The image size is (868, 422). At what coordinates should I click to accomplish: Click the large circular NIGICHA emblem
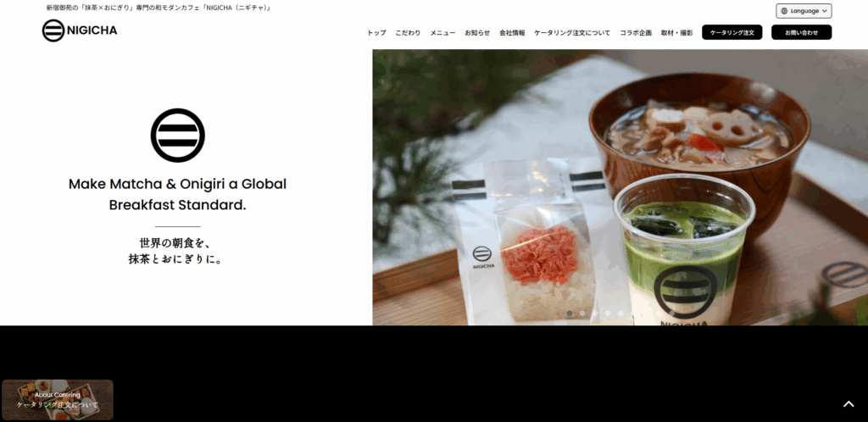pos(178,136)
